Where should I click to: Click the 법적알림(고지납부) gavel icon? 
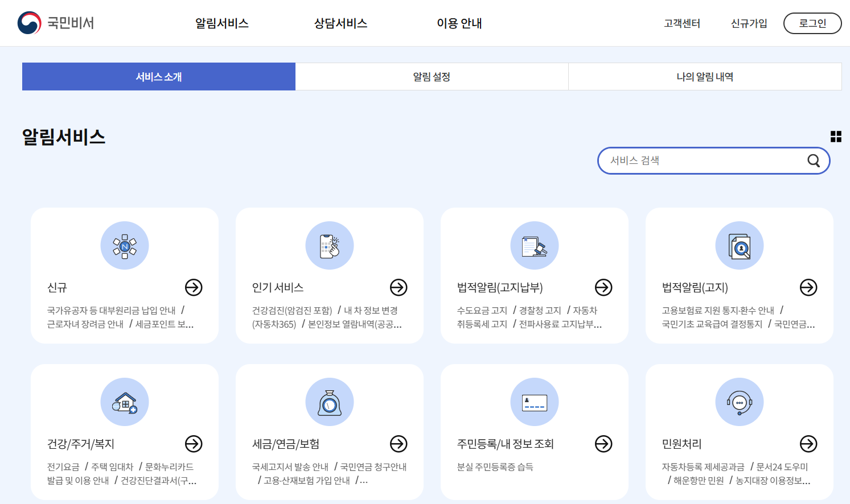534,245
